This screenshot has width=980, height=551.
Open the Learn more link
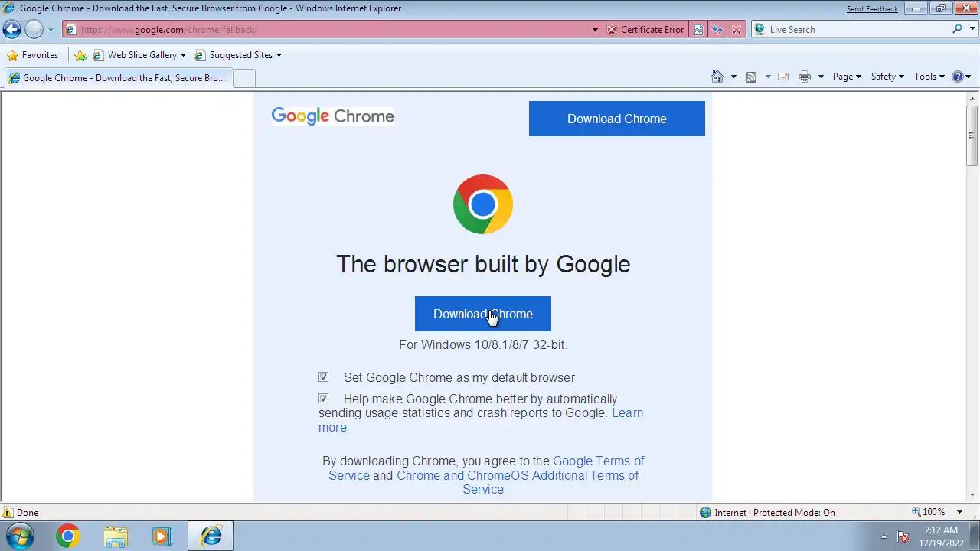627,413
